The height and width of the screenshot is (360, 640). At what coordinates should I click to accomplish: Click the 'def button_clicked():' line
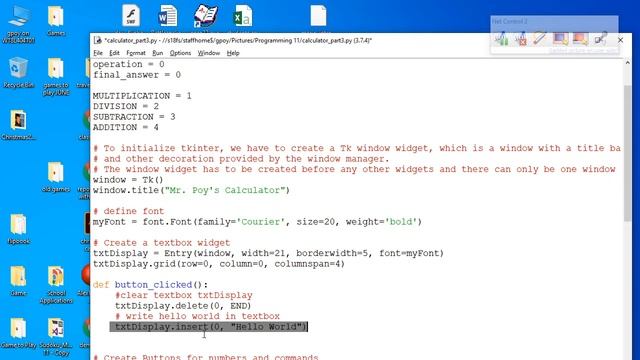click(x=150, y=285)
